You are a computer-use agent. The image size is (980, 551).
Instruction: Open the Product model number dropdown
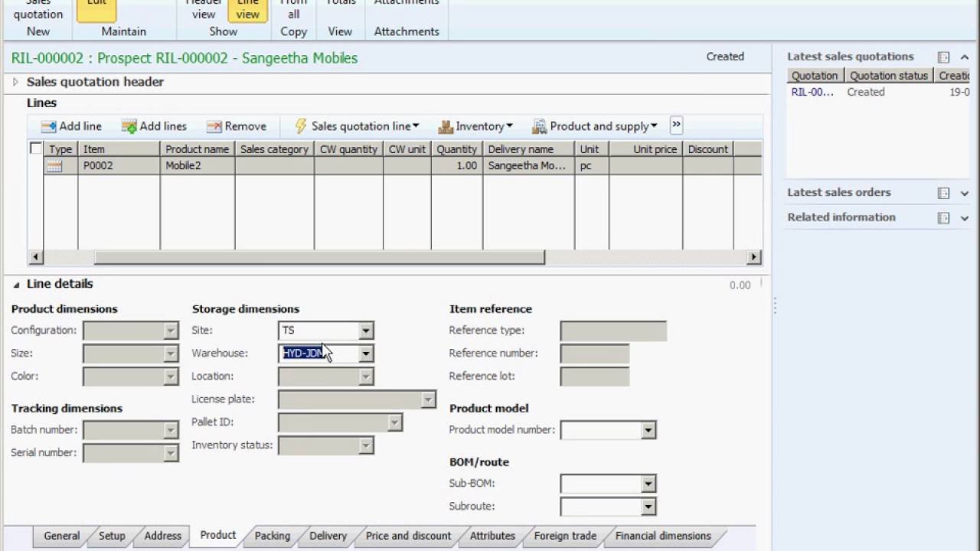click(648, 430)
